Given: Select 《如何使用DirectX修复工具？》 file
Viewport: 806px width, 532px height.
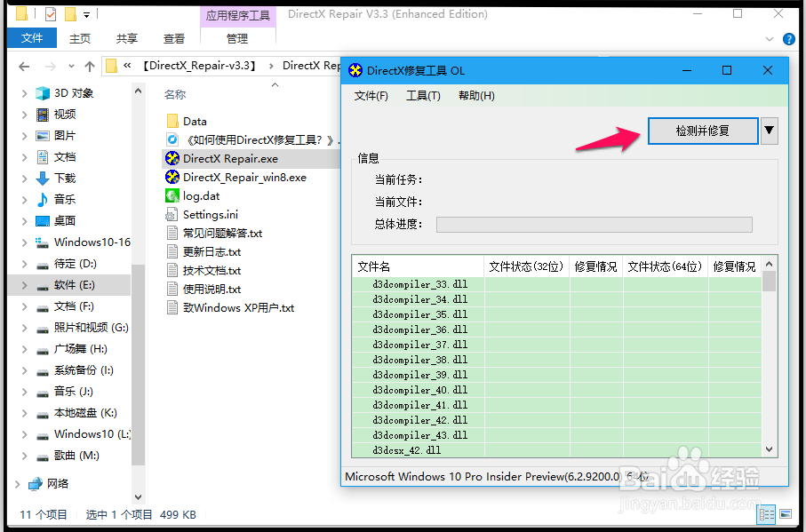Looking at the screenshot, I should pyautogui.click(x=251, y=139).
